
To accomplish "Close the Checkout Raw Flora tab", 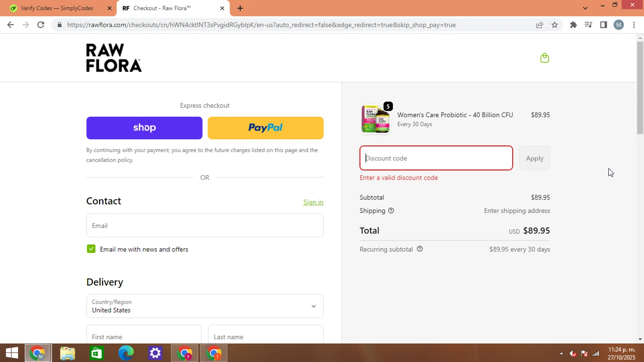I will 222,8.
